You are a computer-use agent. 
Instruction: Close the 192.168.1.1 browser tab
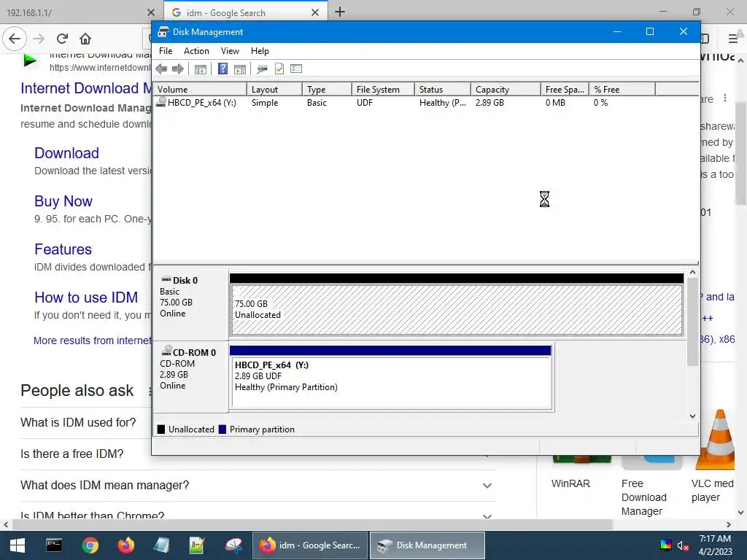[151, 13]
